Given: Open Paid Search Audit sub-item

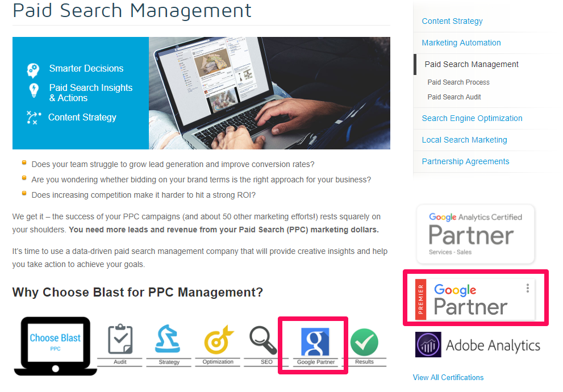Looking at the screenshot, I should click(x=454, y=97).
